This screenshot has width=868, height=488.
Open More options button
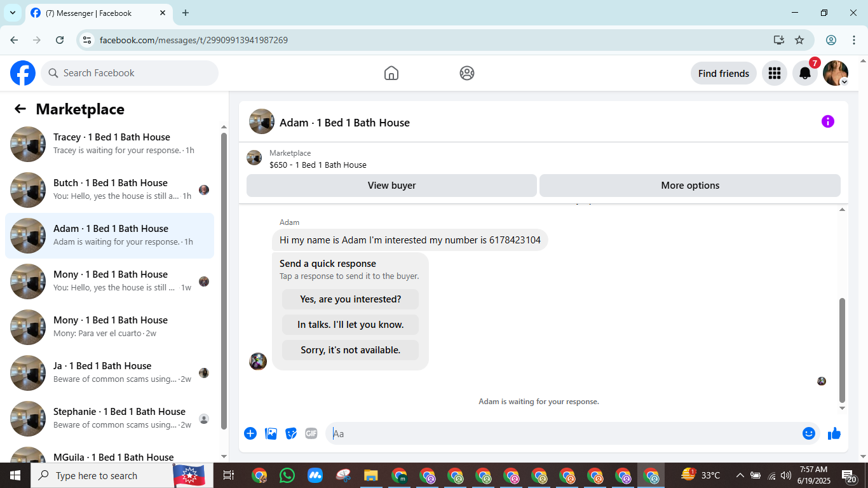(690, 186)
